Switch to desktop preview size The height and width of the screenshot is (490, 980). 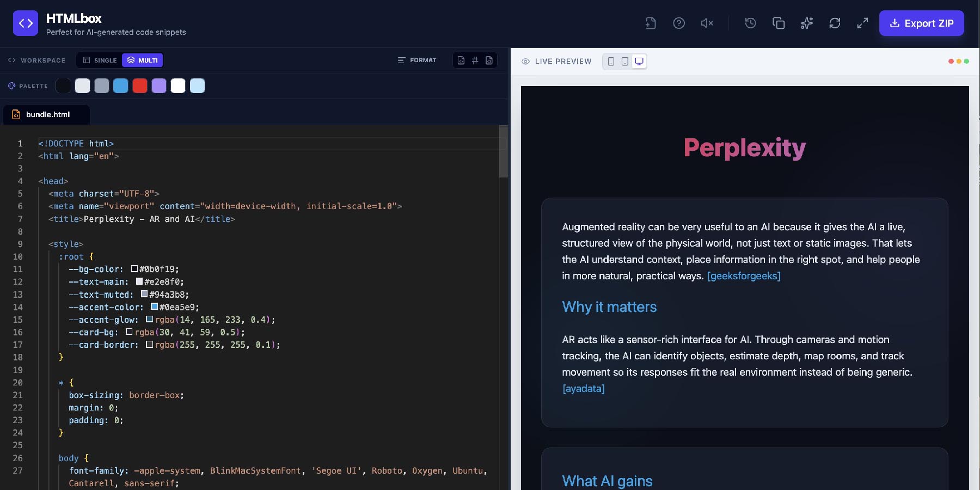tap(639, 62)
